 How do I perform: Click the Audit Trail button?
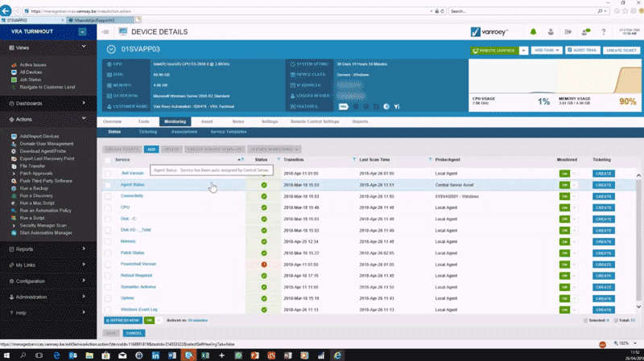[582, 50]
